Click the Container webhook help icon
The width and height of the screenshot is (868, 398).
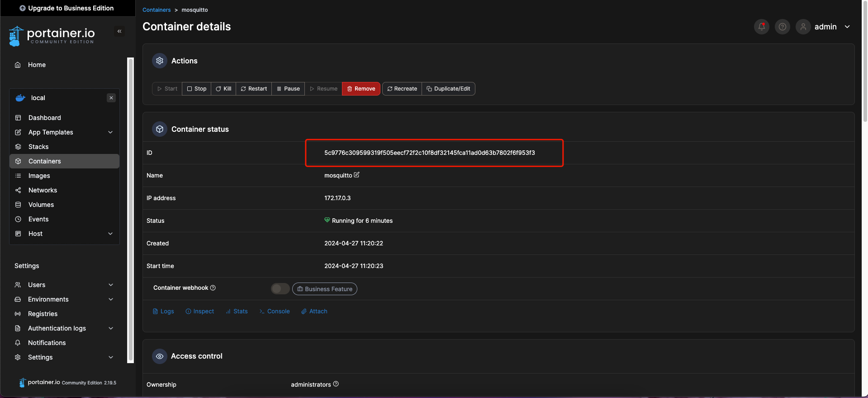[213, 288]
